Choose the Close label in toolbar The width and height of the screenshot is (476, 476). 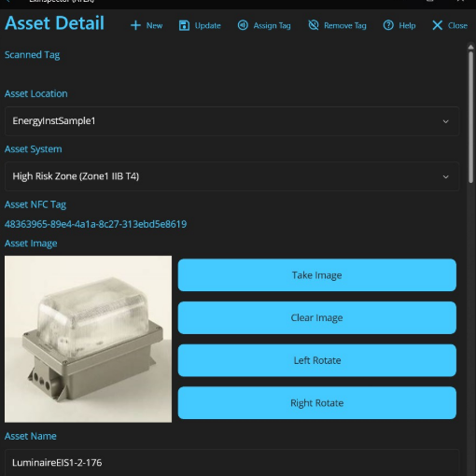click(x=457, y=25)
